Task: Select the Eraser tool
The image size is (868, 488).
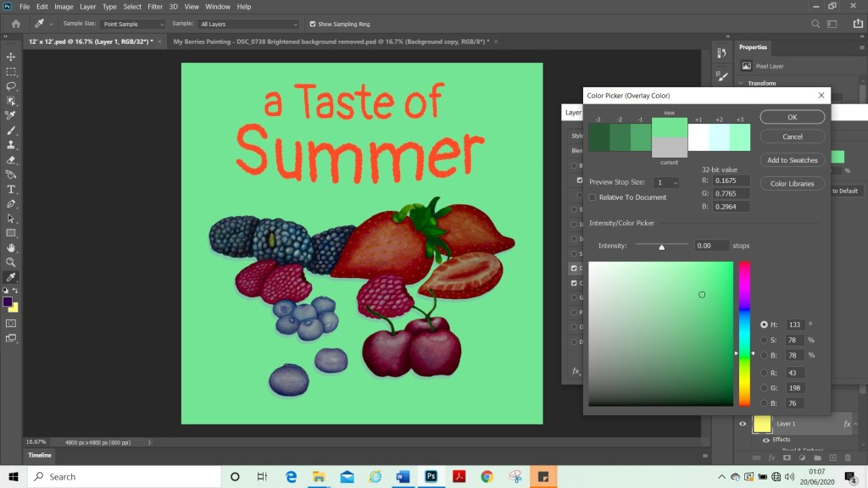Action: (x=10, y=160)
